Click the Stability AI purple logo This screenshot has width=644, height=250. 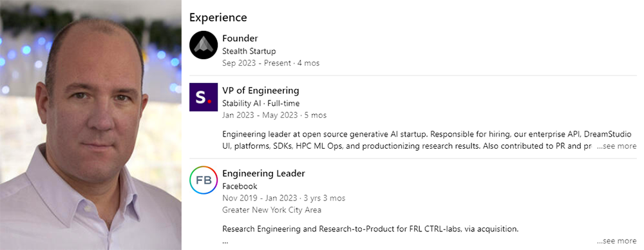click(204, 97)
